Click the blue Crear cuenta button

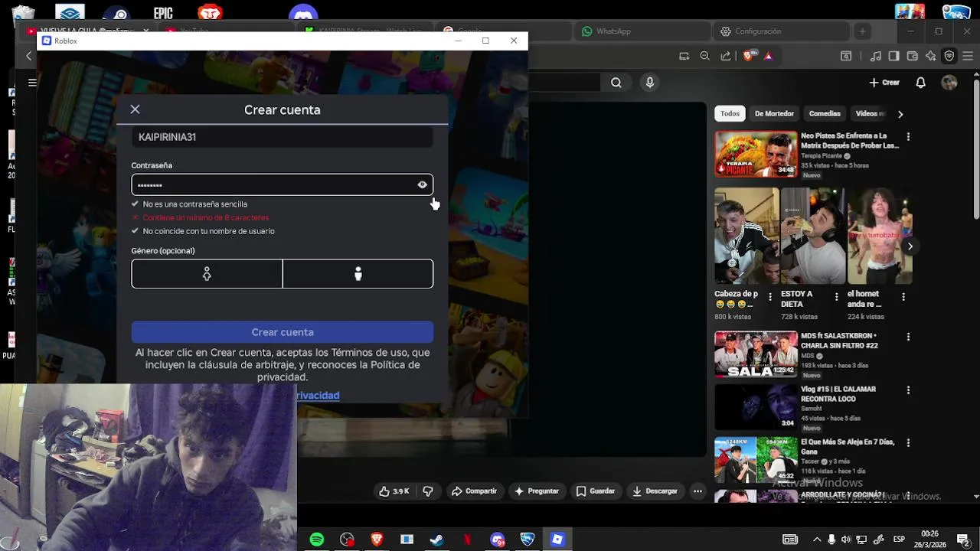(283, 332)
